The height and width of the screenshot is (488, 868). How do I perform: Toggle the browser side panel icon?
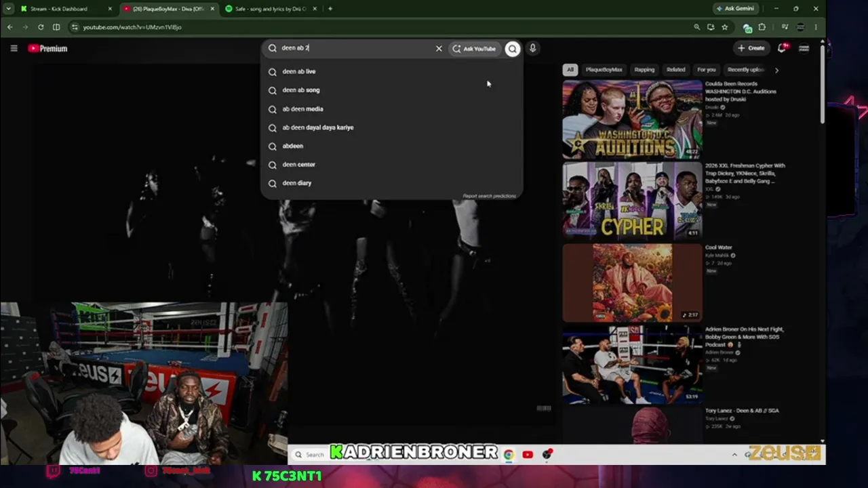(x=56, y=27)
